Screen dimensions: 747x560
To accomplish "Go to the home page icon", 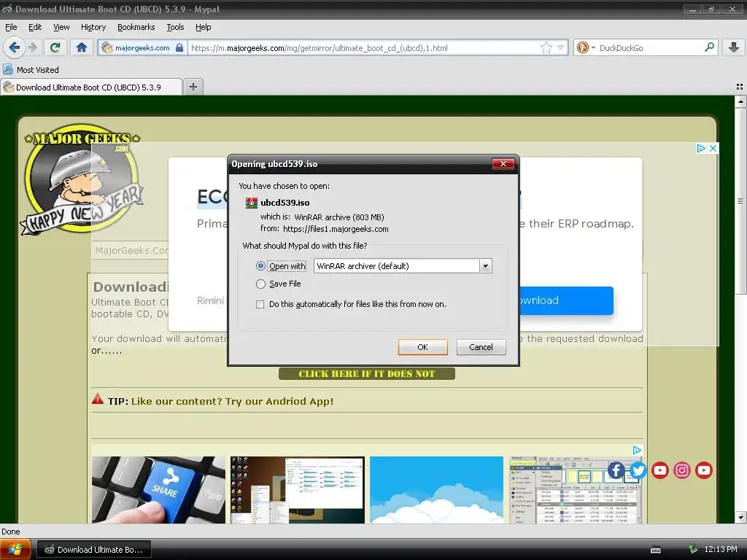I will 82,47.
